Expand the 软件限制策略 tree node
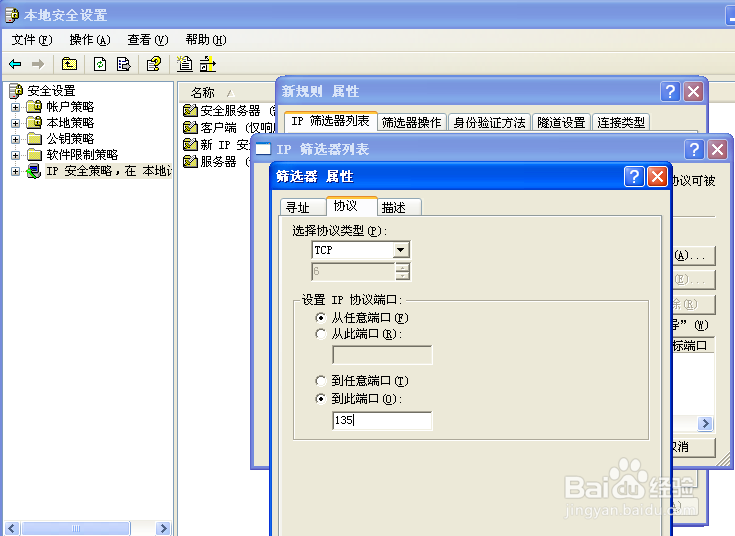The width and height of the screenshot is (735, 536). (x=15, y=155)
